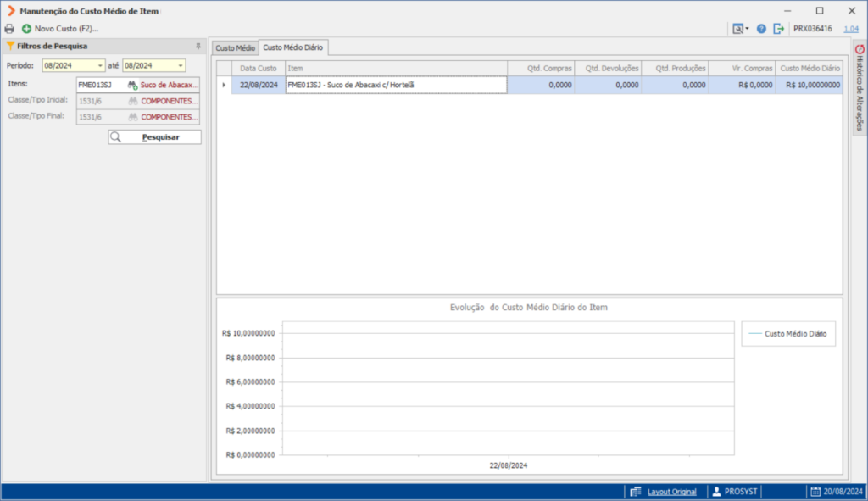Viewport: 868px width, 501px height.
Task: Click binoculars icon for Classe/Tipo Final
Action: tap(133, 117)
